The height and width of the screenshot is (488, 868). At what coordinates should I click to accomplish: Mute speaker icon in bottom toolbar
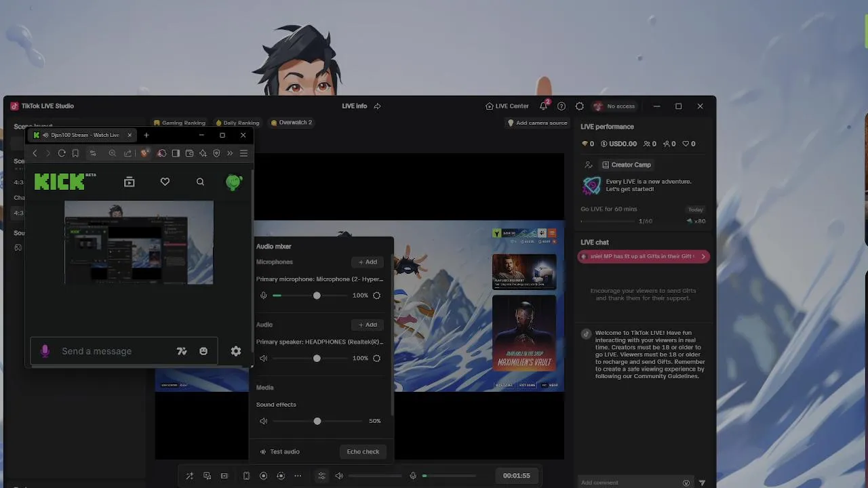(339, 476)
